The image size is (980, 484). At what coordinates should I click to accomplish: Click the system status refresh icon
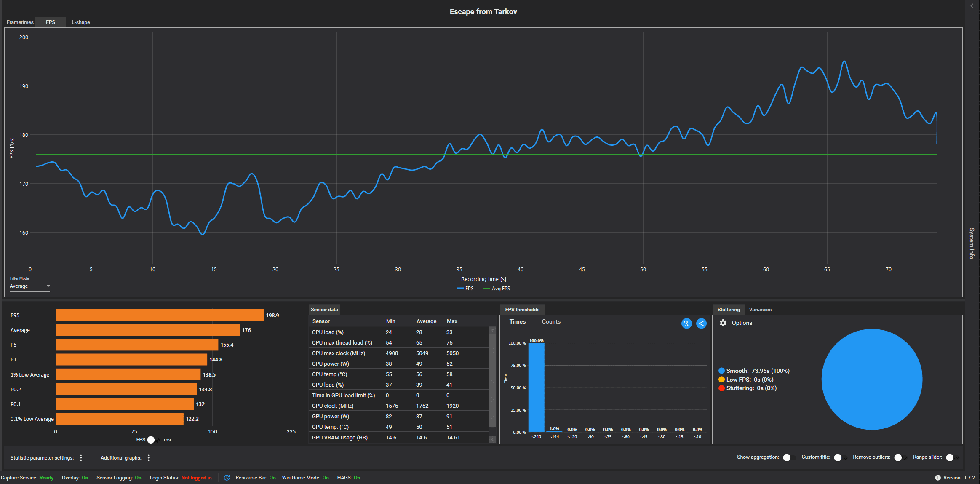click(227, 478)
